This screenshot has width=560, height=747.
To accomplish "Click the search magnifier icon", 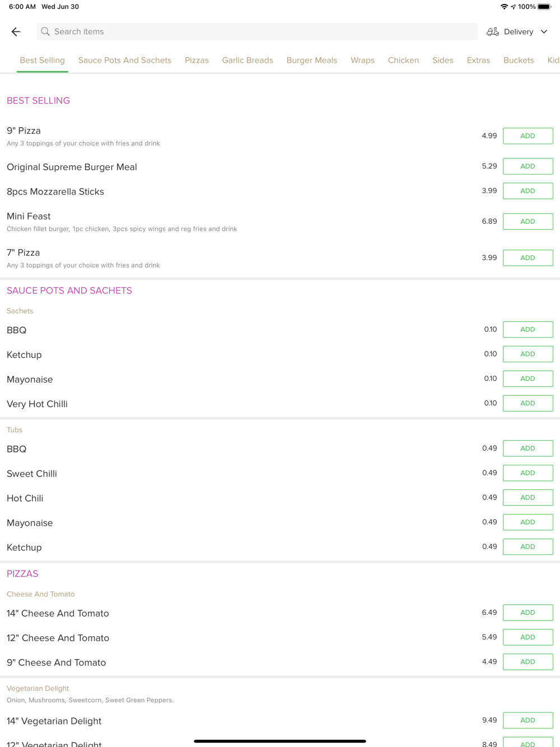I will pyautogui.click(x=45, y=32).
